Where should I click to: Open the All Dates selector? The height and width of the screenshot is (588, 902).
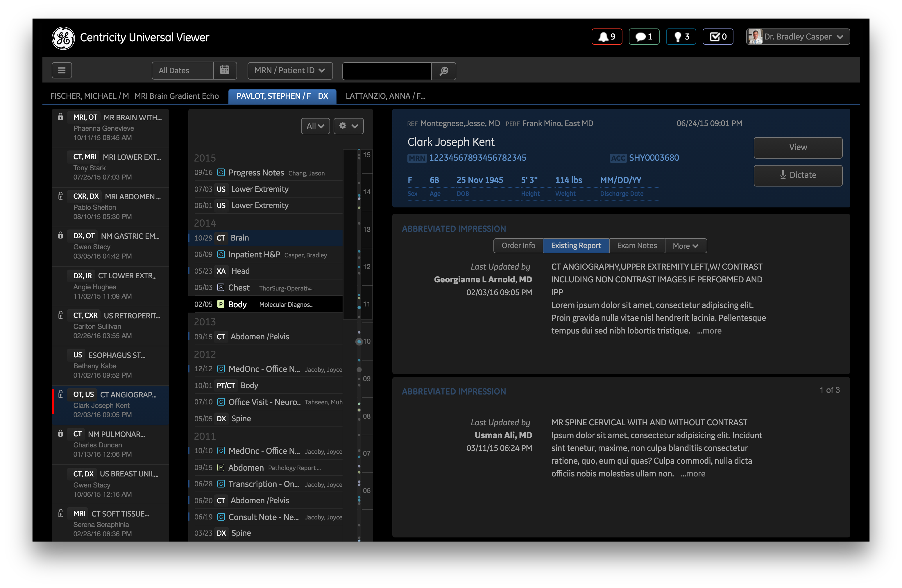(183, 71)
